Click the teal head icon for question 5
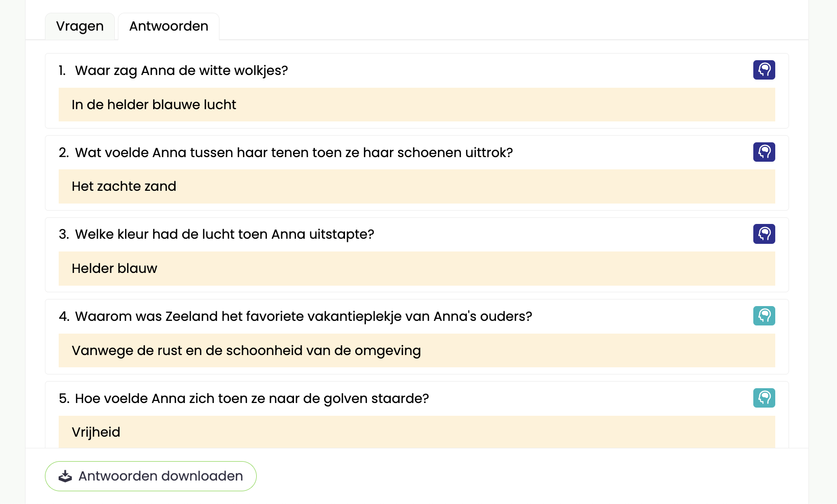The height and width of the screenshot is (504, 837). pyautogui.click(x=764, y=398)
